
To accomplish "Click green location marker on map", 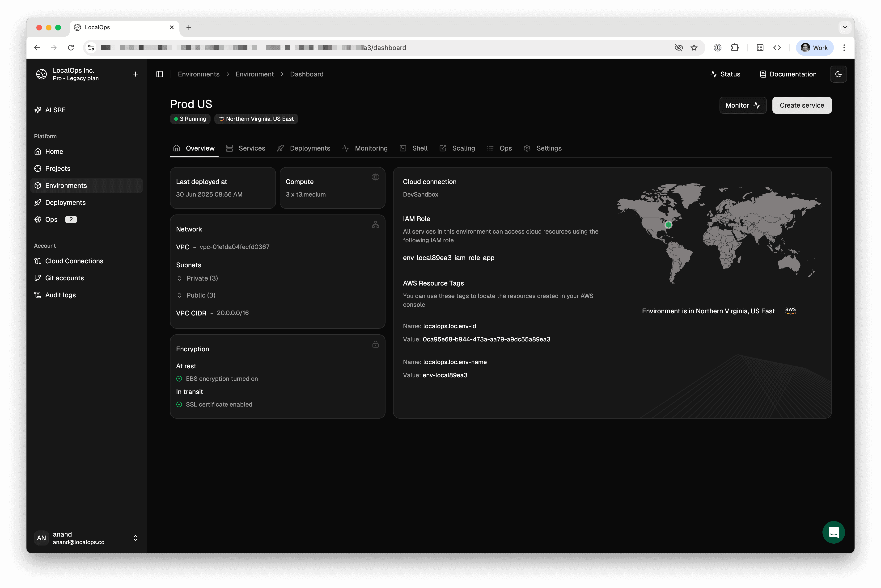I will click(668, 225).
